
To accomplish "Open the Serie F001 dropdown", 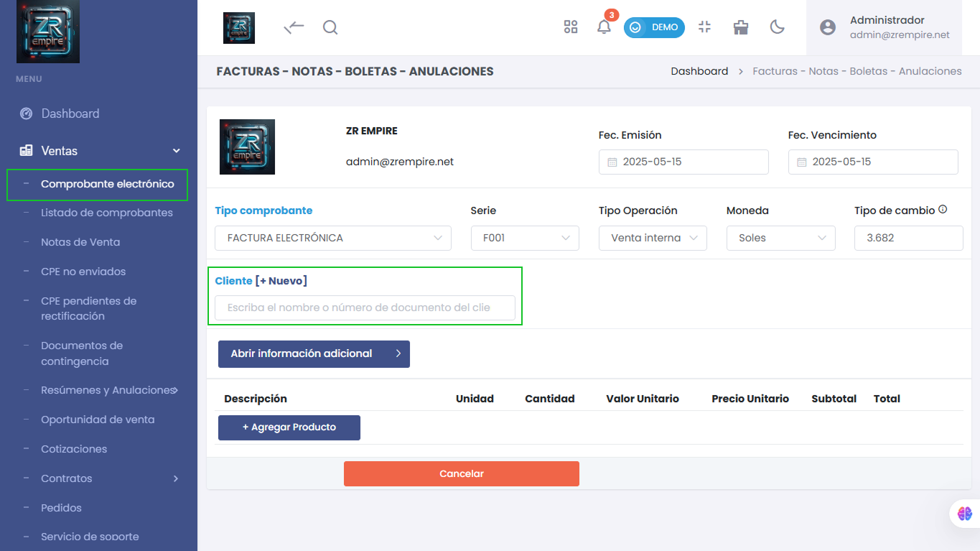I will 525,238.
